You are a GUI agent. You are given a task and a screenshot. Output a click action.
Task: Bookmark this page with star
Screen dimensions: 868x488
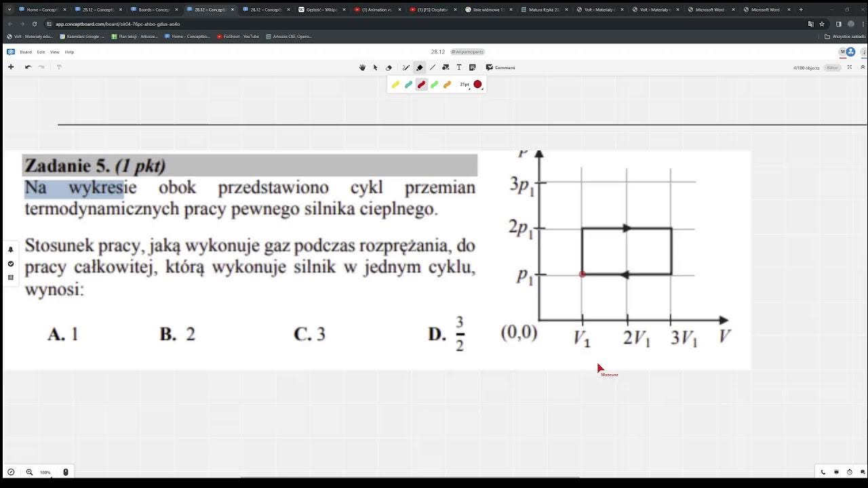822,24
